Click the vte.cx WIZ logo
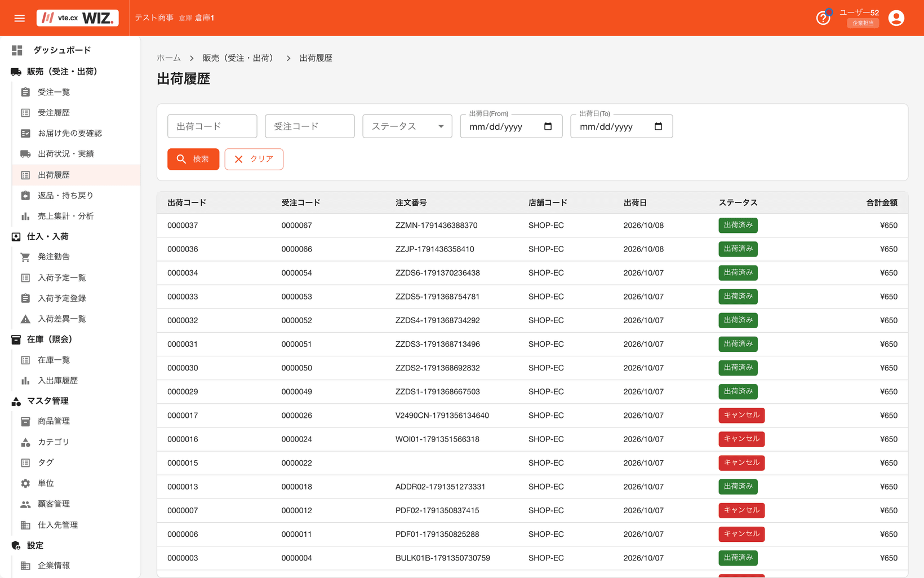The width and height of the screenshot is (924, 578). [x=78, y=18]
